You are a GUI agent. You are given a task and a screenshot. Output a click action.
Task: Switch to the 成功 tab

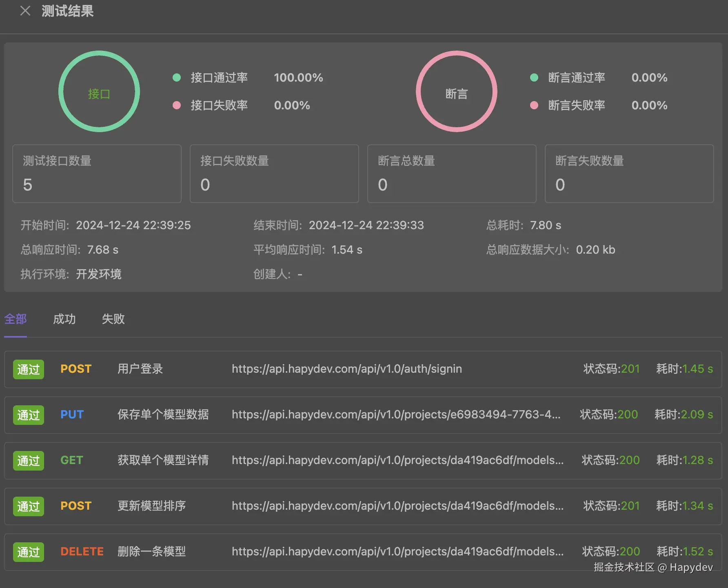click(x=64, y=319)
